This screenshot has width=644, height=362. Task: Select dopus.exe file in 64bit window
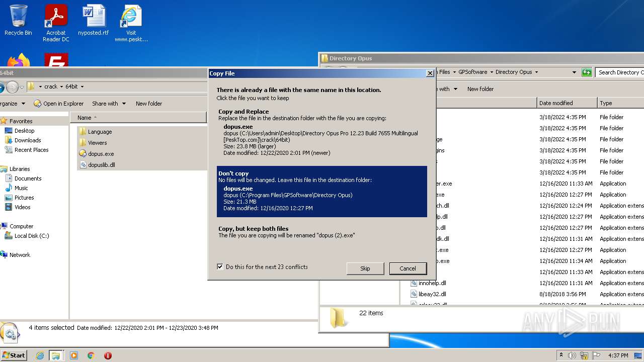(101, 154)
